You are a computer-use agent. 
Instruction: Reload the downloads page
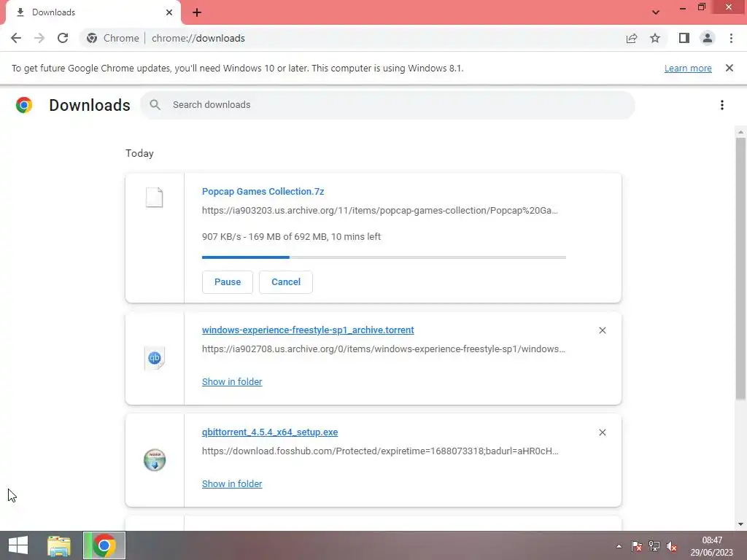63,38
